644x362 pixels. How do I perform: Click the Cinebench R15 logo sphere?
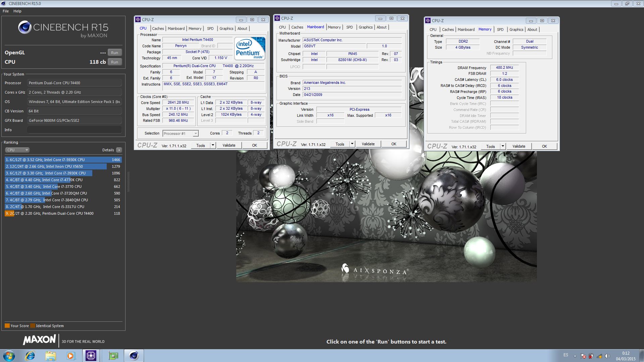click(x=24, y=27)
